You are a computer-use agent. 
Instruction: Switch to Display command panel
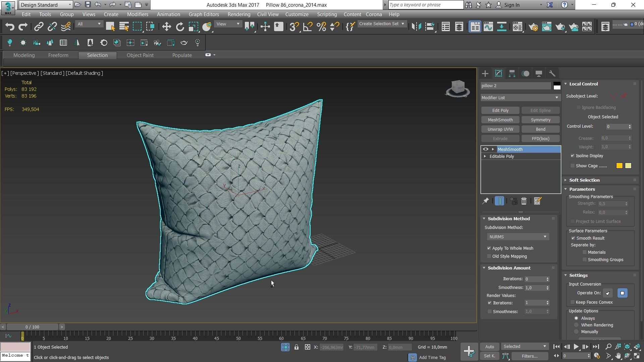coord(539,74)
